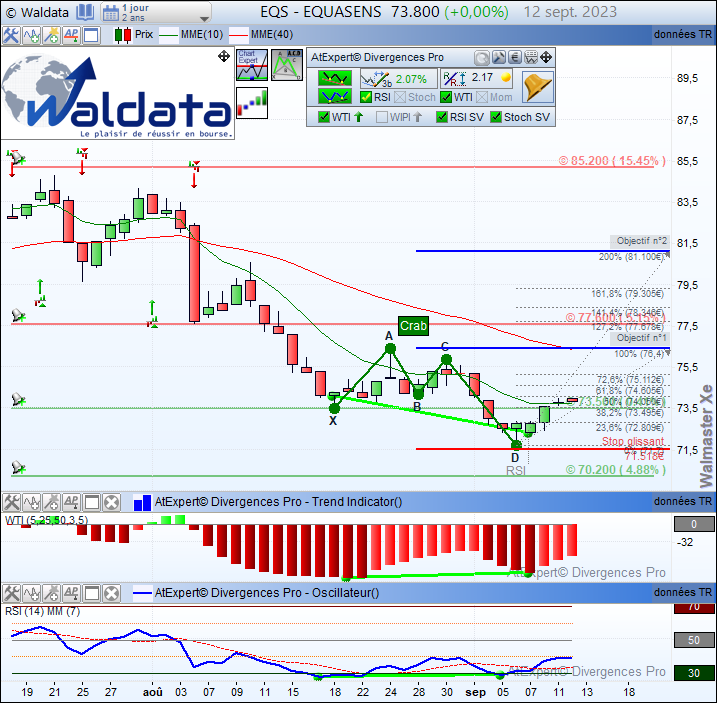Click the refresh icon in AtExpert panel
The height and width of the screenshot is (703, 717).
click(x=482, y=58)
